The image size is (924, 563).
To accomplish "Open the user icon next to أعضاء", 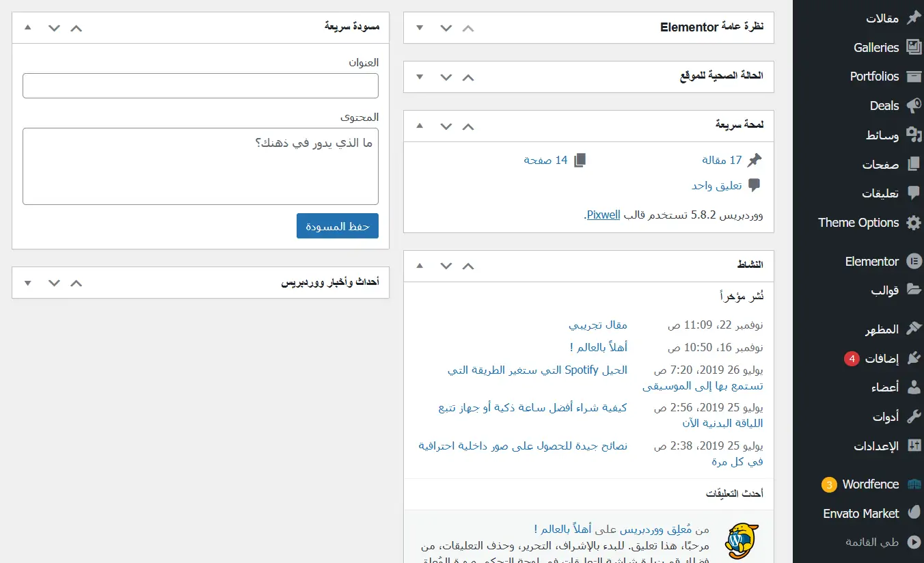I will (913, 387).
